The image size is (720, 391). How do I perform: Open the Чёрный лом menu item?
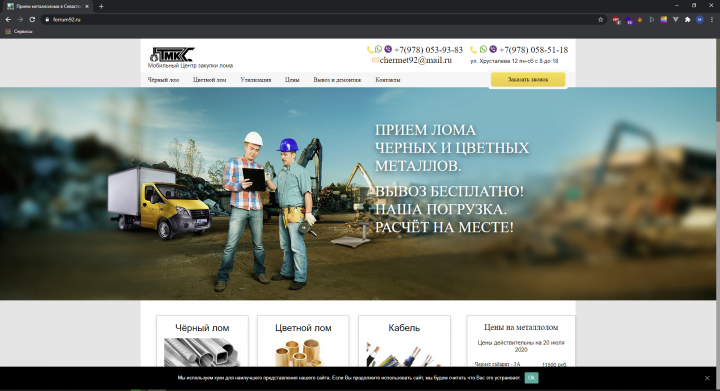[x=163, y=80]
